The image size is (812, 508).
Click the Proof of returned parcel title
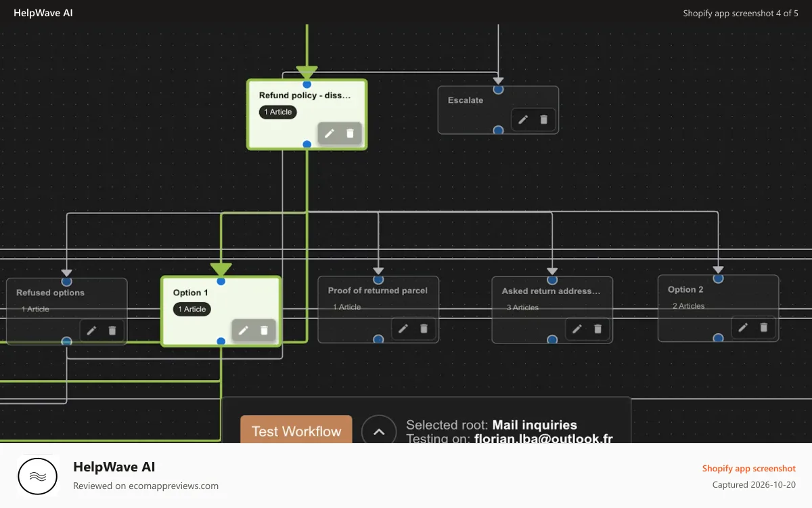378,291
